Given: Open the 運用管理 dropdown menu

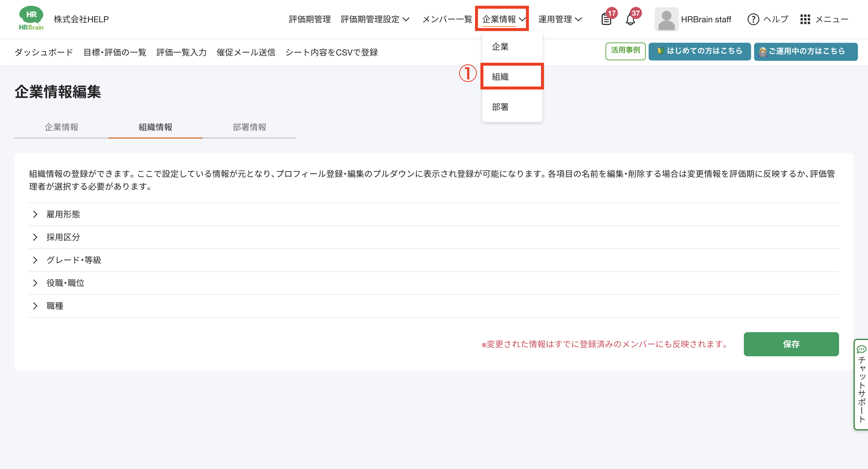Looking at the screenshot, I should (x=560, y=20).
